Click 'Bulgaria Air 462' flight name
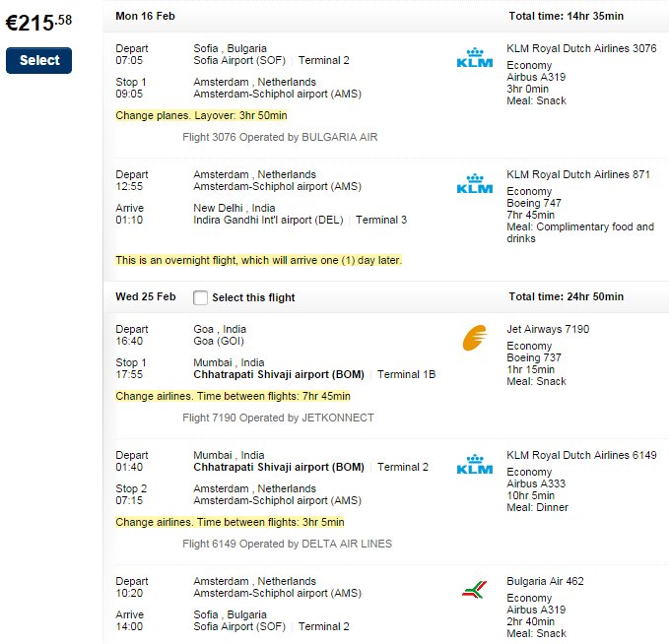The width and height of the screenshot is (669, 644). 545,581
